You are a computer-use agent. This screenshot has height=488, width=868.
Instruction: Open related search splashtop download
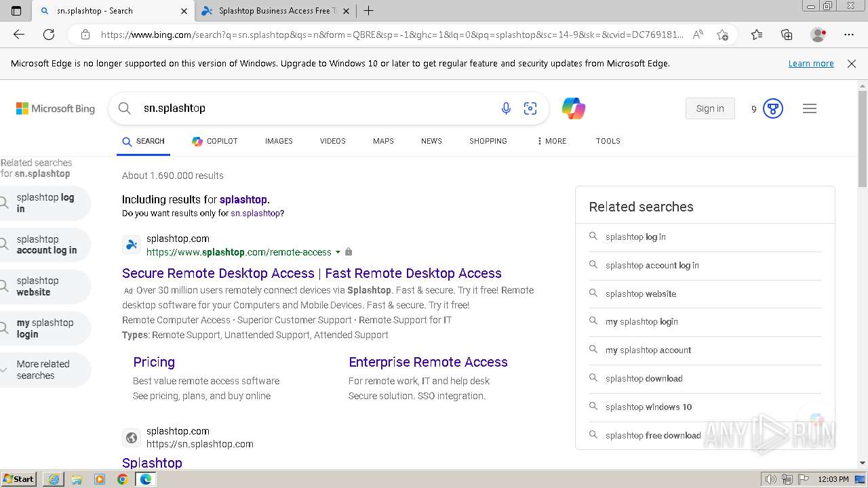tap(705, 379)
